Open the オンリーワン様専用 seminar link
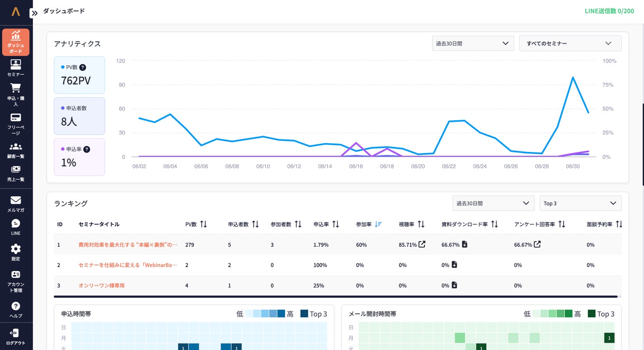 [101, 286]
